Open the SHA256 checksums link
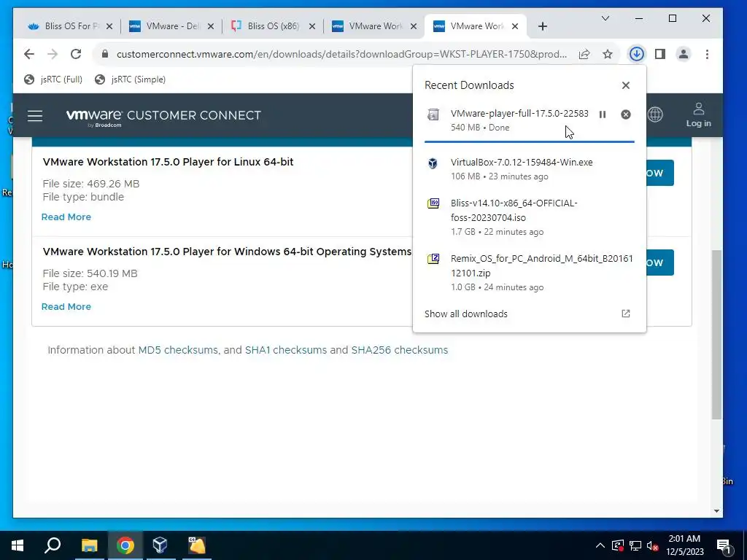 [x=400, y=350]
